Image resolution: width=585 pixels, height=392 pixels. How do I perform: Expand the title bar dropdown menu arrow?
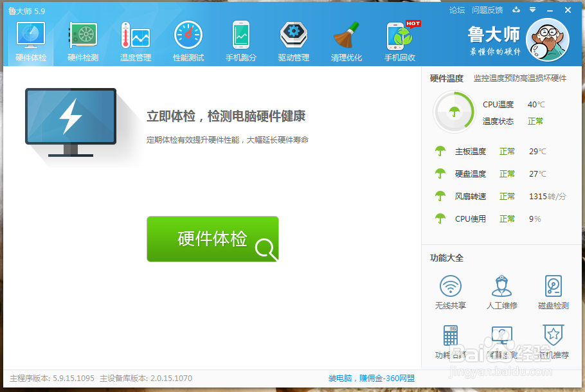click(x=533, y=10)
